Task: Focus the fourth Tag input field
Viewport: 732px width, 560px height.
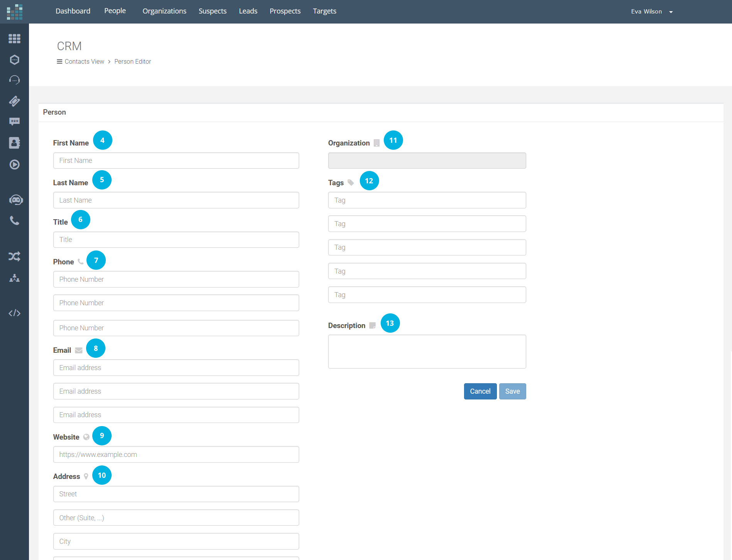Action: pyautogui.click(x=427, y=271)
